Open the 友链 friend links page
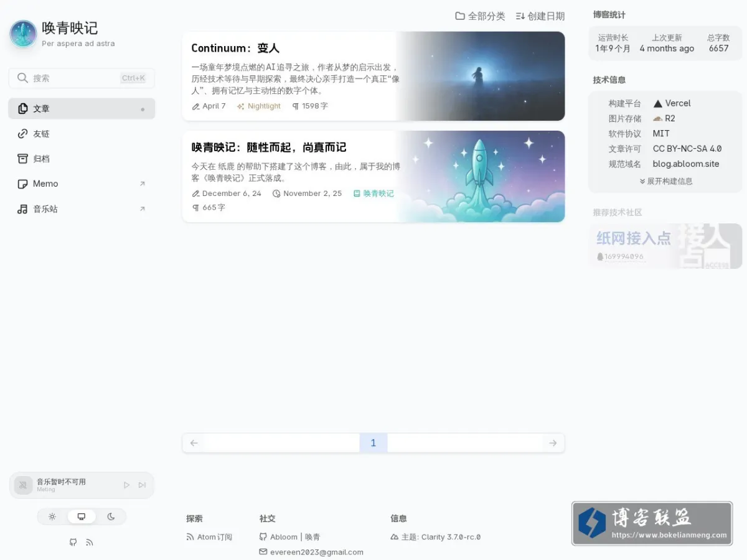 tap(82, 133)
